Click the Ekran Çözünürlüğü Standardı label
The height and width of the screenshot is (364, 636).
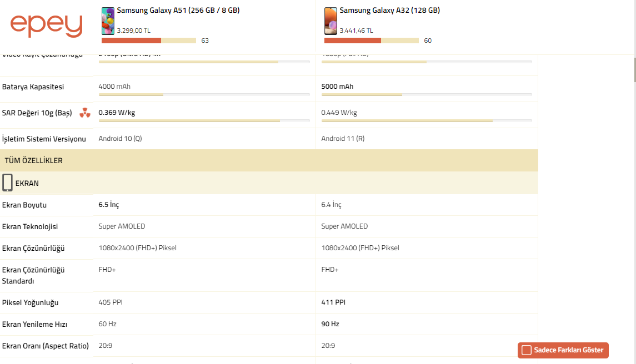(33, 275)
